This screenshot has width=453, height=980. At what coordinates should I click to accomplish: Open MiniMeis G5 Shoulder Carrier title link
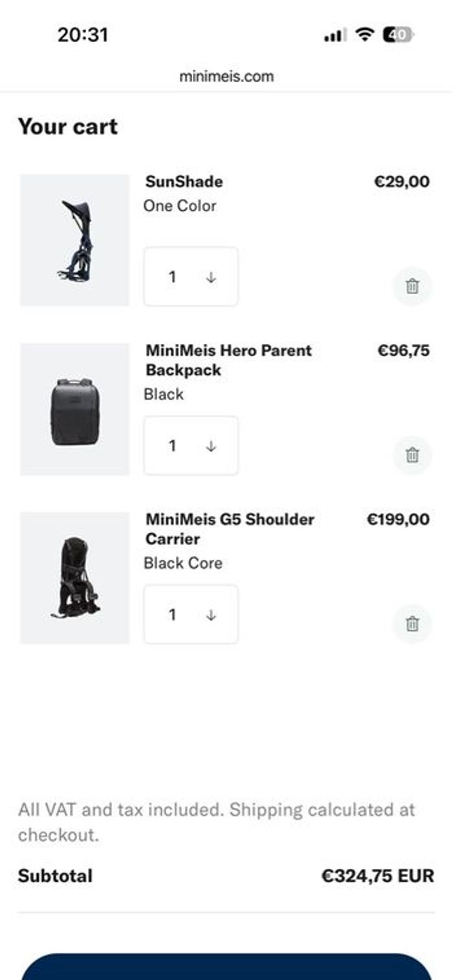tap(230, 529)
